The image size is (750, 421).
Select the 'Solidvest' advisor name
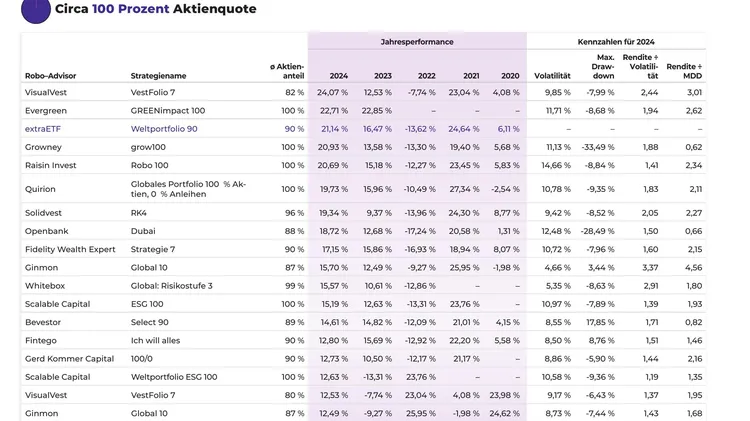pos(44,213)
